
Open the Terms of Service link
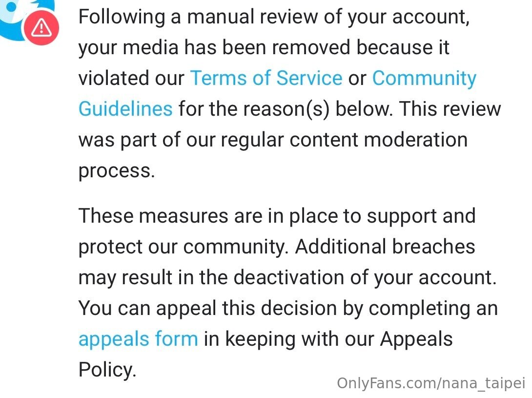[x=266, y=78]
